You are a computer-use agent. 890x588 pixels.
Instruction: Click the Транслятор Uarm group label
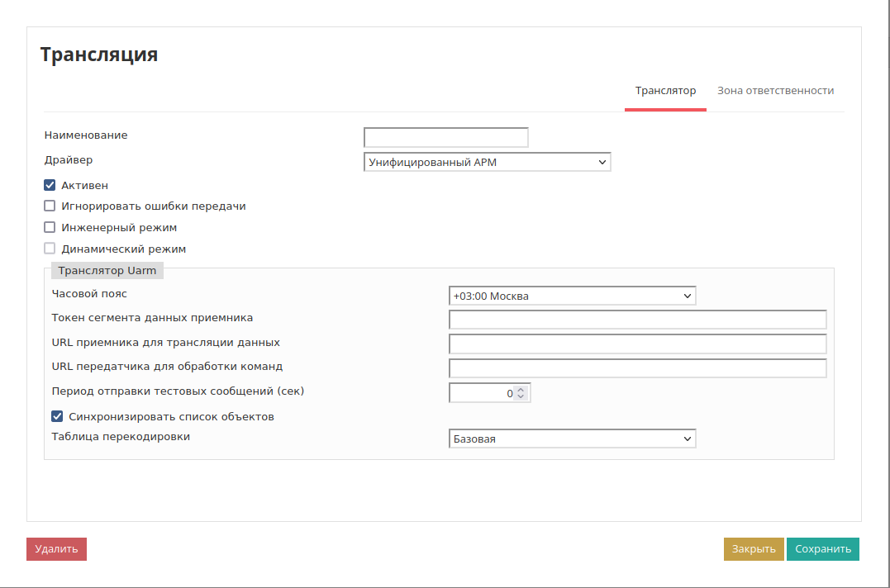pyautogui.click(x=107, y=271)
